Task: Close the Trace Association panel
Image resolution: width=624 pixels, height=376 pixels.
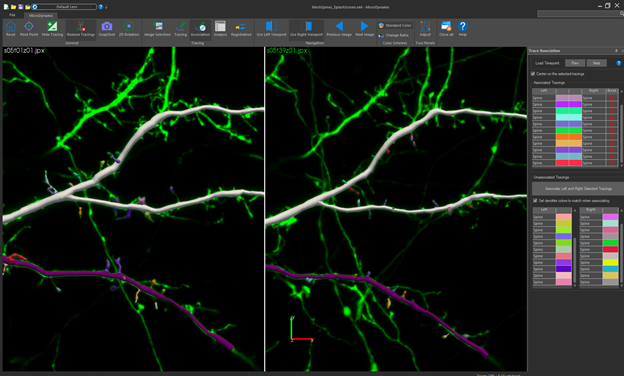Action: tap(622, 51)
